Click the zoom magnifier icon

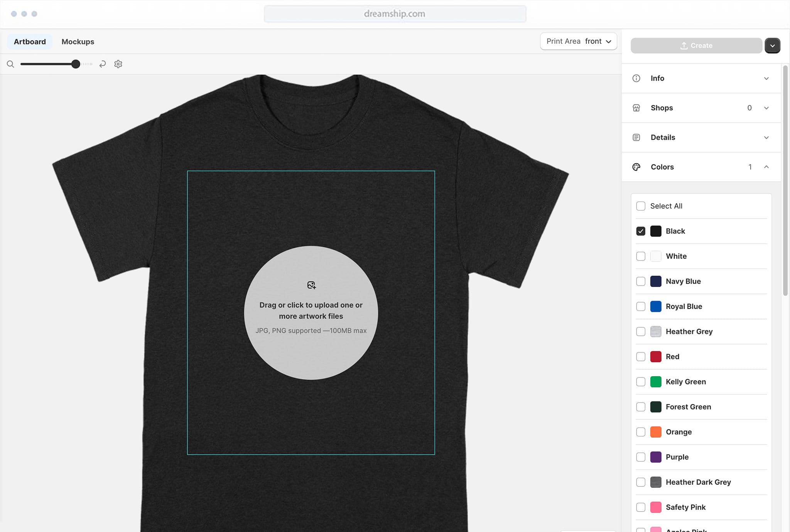coord(10,64)
